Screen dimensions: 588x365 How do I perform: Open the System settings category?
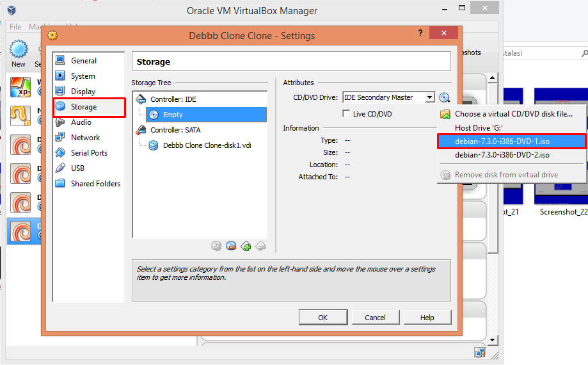pyautogui.click(x=88, y=76)
